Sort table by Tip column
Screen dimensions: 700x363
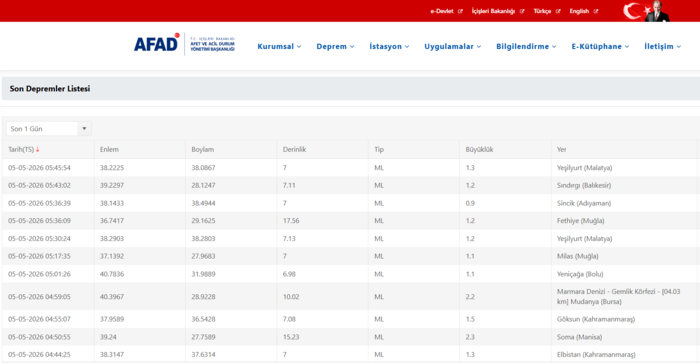(x=379, y=150)
